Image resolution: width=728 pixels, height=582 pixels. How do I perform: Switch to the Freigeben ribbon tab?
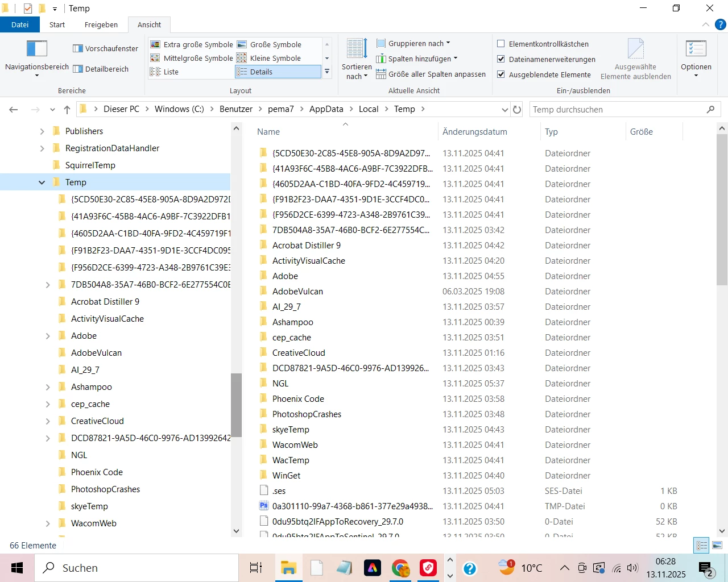101,24
